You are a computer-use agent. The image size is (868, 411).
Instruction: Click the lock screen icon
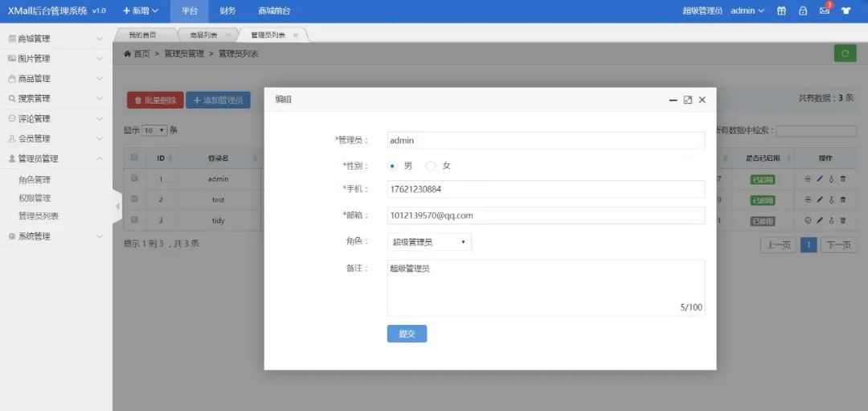pyautogui.click(x=803, y=11)
